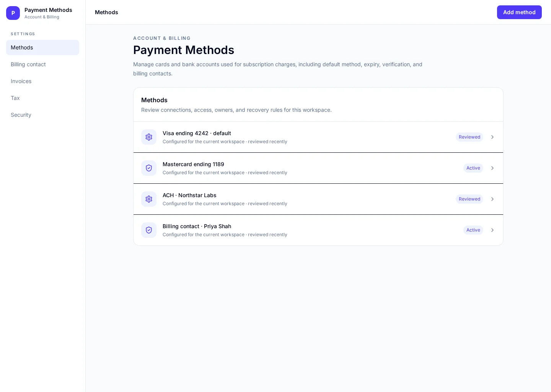The height and width of the screenshot is (392, 551).
Task: Click Active badge on Mastercard 1189 row
Action: 473,168
